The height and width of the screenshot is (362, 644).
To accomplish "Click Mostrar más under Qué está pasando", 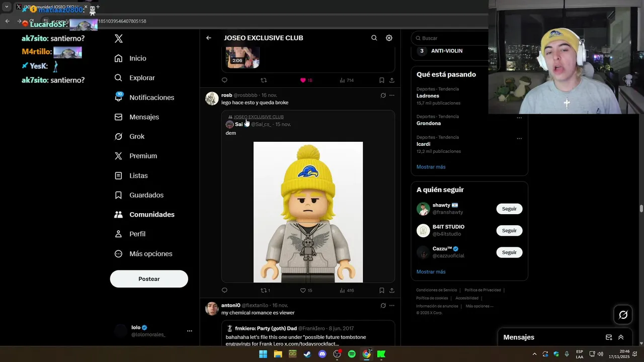I will click(x=431, y=167).
